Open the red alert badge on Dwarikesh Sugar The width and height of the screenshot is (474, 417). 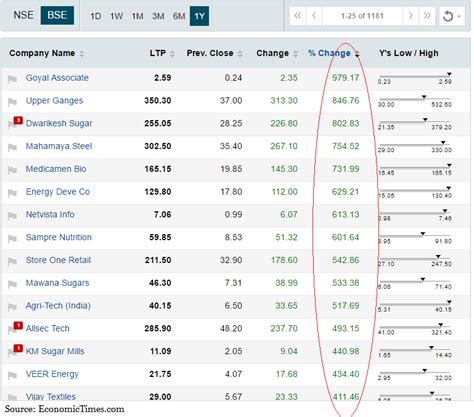(x=18, y=120)
